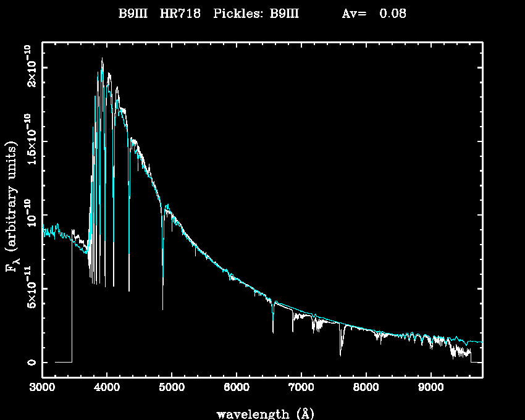The image size is (525, 420).
Task: Click the 'Fλ (arbitrary units)' y-axis title
Action: [x=12, y=208]
